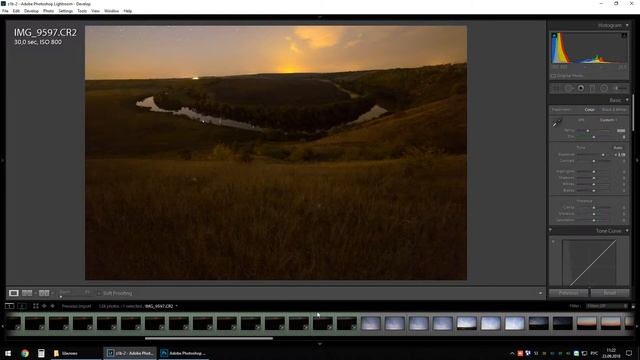Show the hidden left panel
The image size is (640, 360).
point(2,161)
